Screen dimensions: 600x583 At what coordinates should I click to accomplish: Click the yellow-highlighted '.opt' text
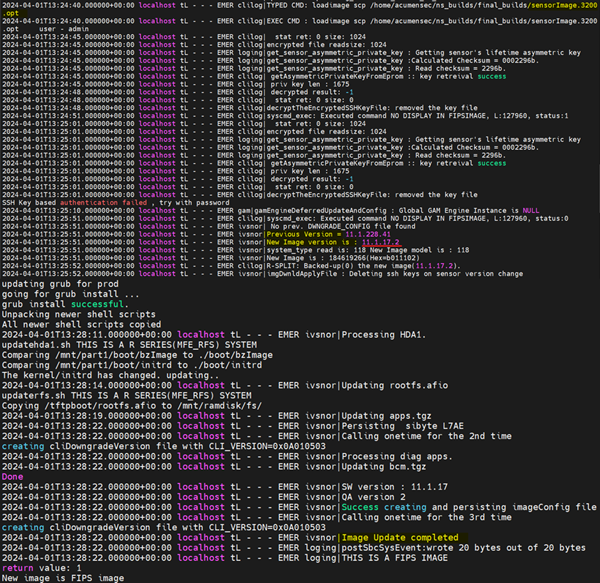(x=10, y=13)
